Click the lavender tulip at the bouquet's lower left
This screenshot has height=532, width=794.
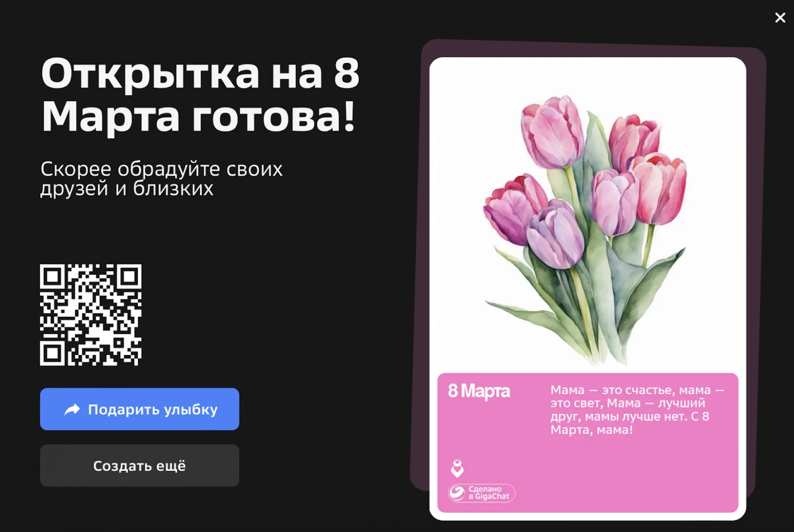click(555, 234)
